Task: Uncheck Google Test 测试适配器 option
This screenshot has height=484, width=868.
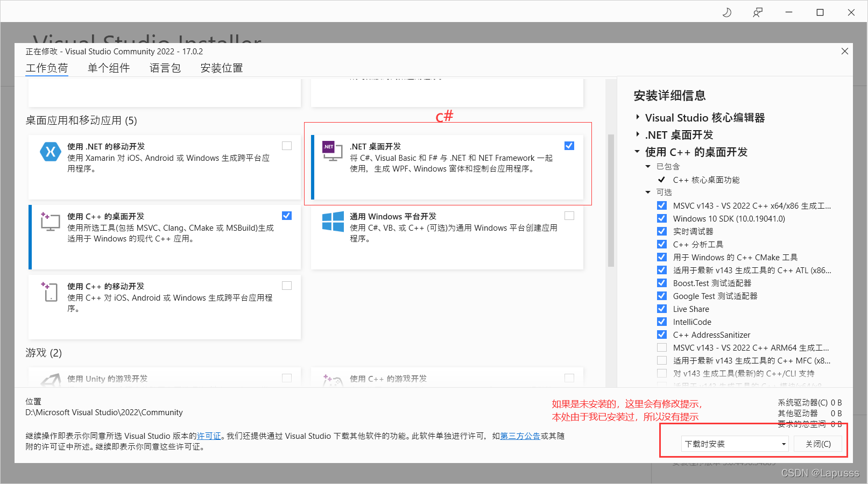Action: pyautogui.click(x=662, y=296)
